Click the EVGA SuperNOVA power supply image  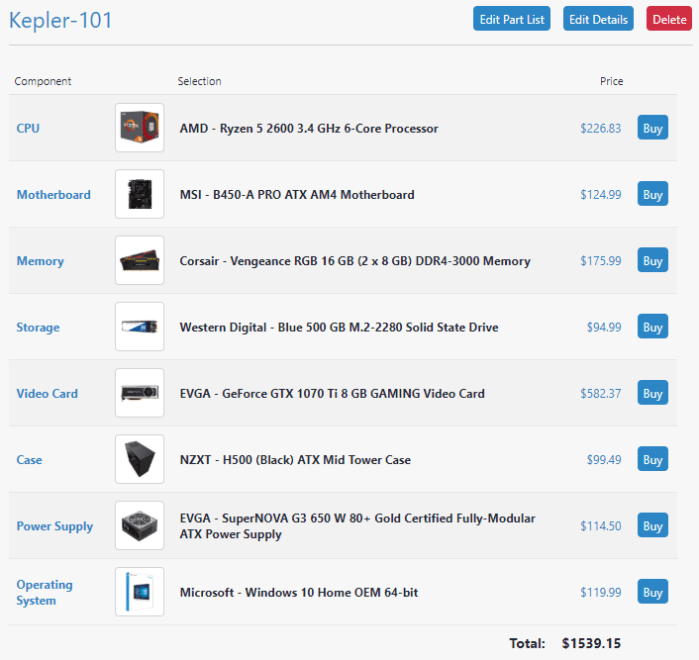[139, 526]
